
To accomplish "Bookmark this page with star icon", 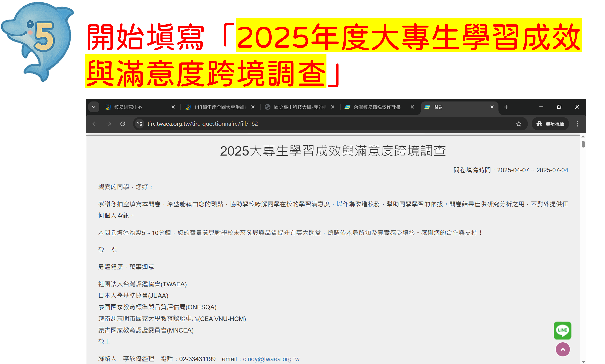I will pyautogui.click(x=518, y=124).
